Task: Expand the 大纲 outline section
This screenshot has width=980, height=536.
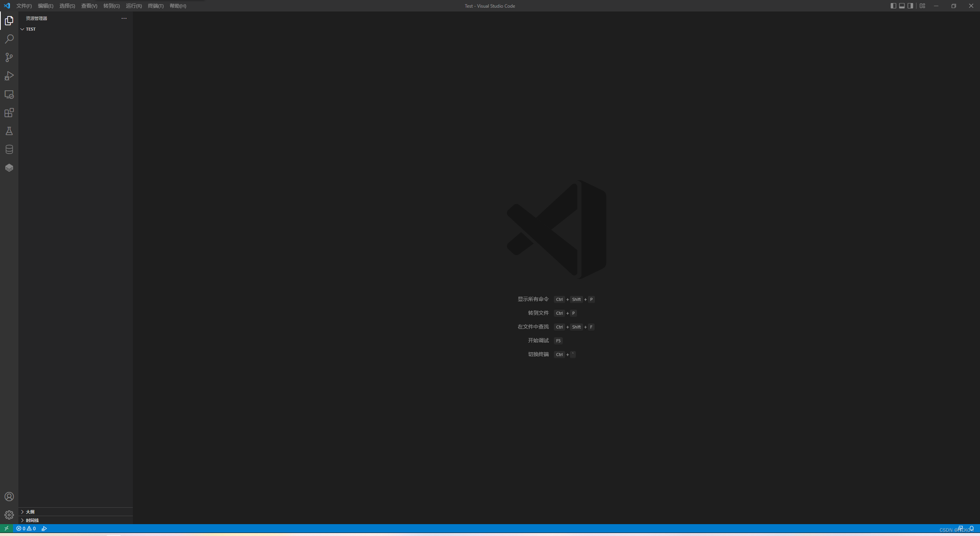Action: tap(75, 511)
